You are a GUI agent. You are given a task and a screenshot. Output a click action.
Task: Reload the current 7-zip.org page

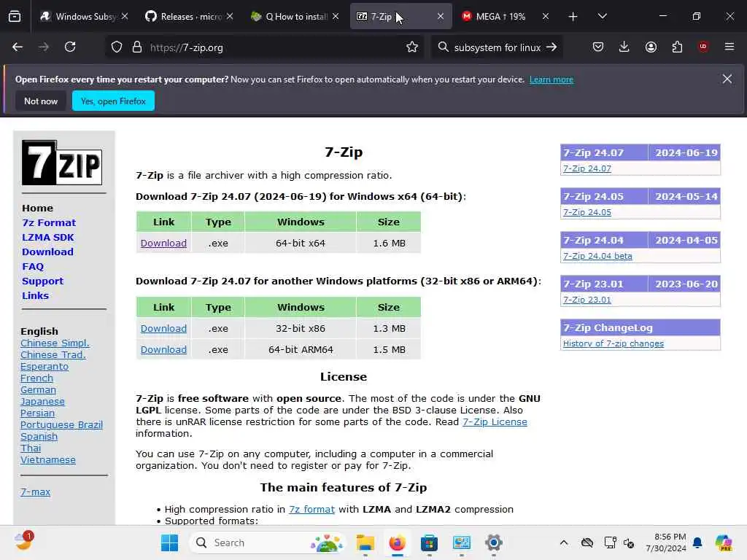coord(70,47)
